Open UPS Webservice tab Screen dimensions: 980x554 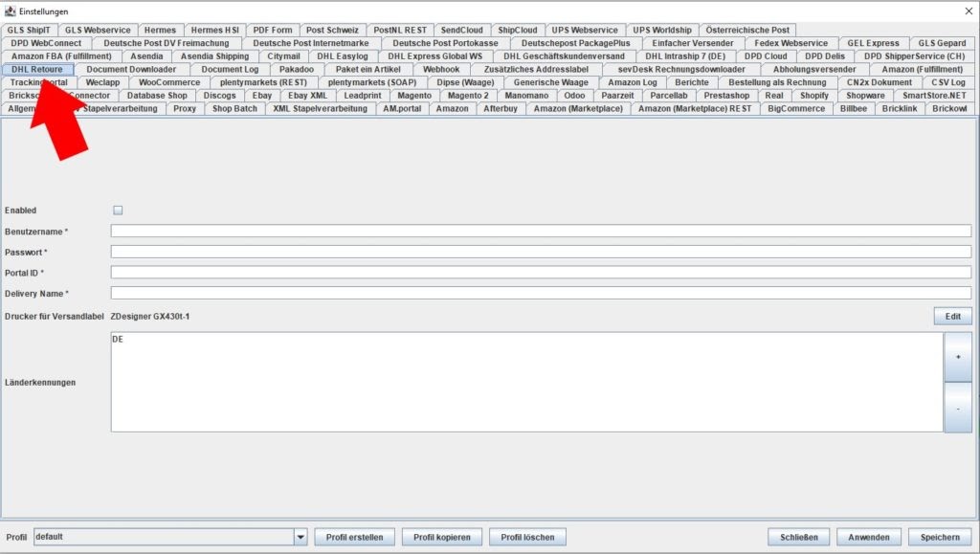(585, 30)
